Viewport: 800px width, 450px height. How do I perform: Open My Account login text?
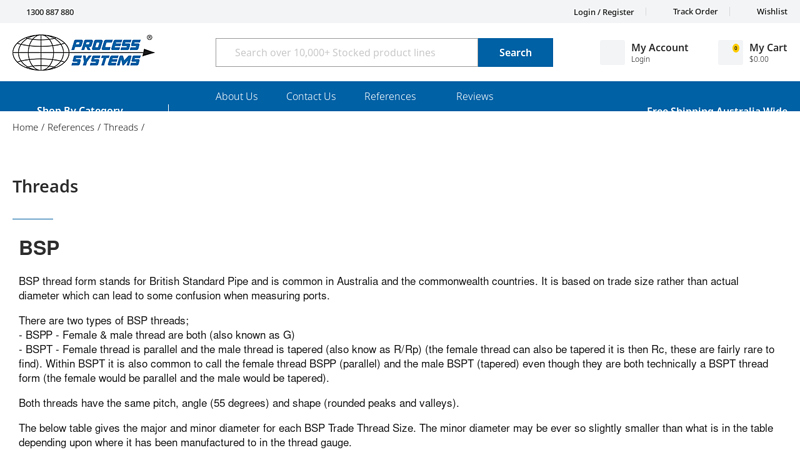[659, 53]
